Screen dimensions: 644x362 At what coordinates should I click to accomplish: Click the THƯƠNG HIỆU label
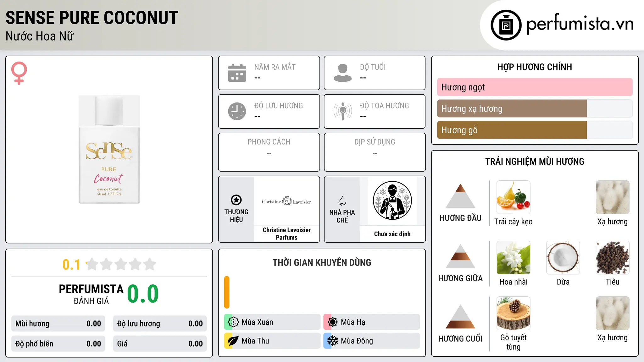(236, 216)
